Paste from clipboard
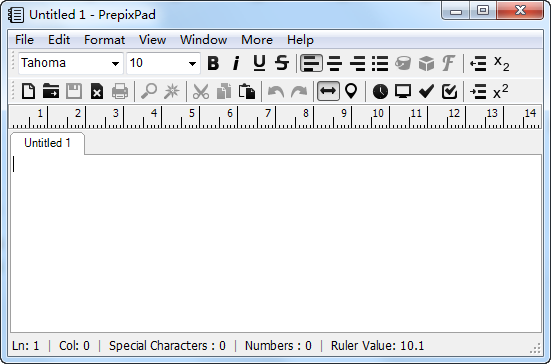 click(x=247, y=91)
